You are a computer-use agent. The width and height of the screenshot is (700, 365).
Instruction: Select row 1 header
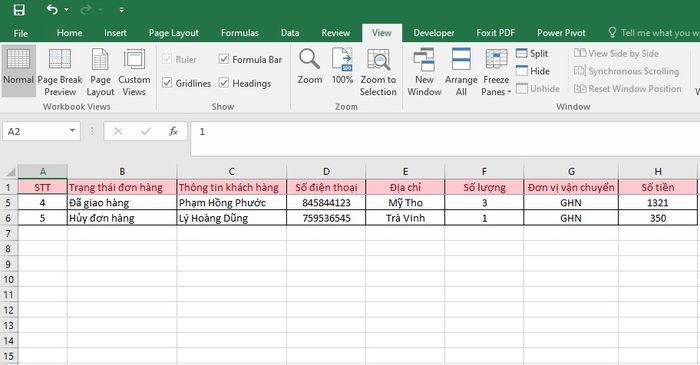pos(8,187)
